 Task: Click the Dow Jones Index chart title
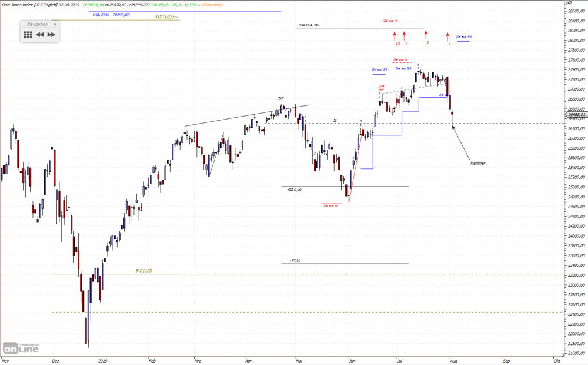click(29, 5)
